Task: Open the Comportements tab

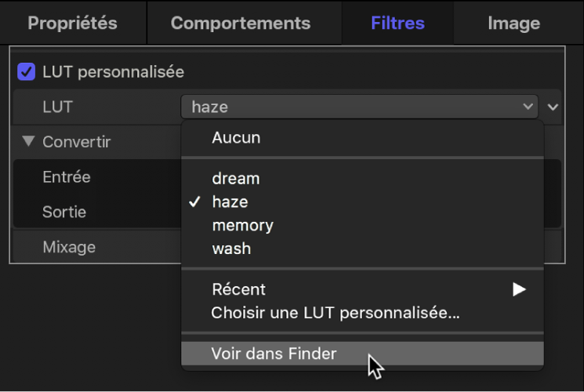Action: (x=240, y=23)
